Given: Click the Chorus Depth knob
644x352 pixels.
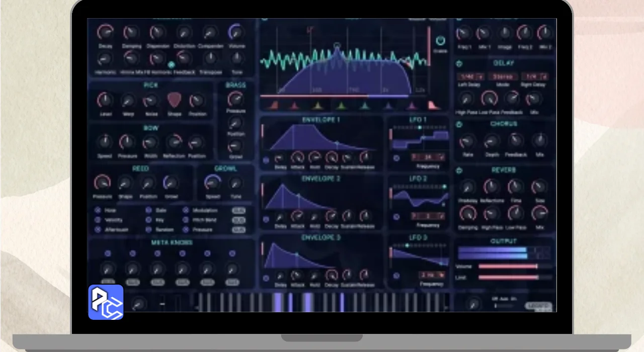Looking at the screenshot, I should tap(492, 141).
